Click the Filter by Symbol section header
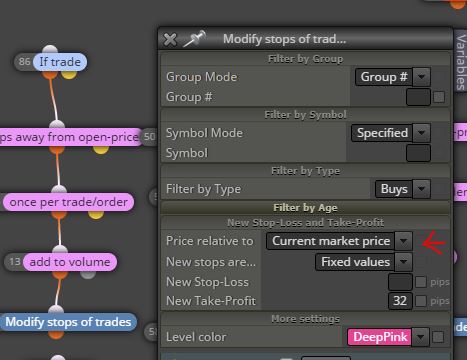This screenshot has width=467, height=360. pos(305,115)
